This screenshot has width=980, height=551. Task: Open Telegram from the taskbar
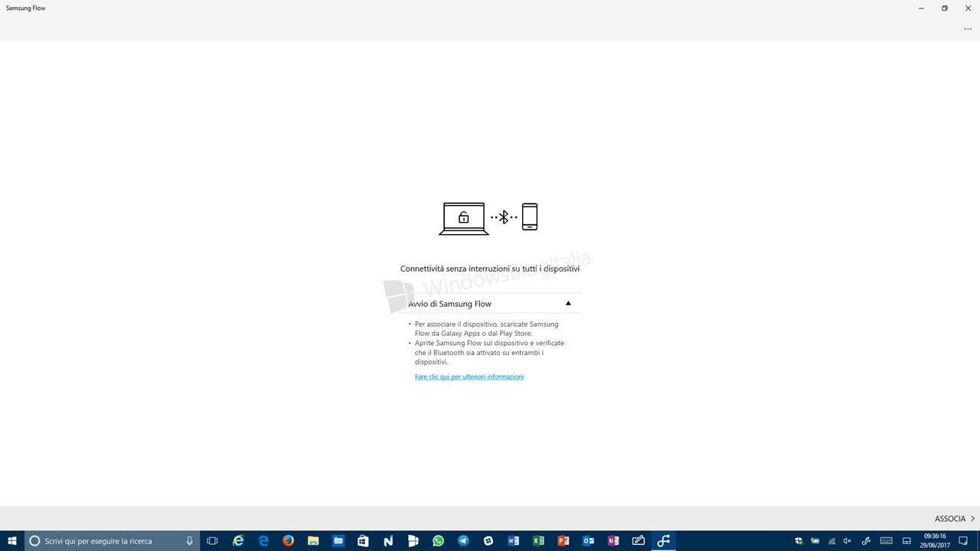[x=463, y=541]
